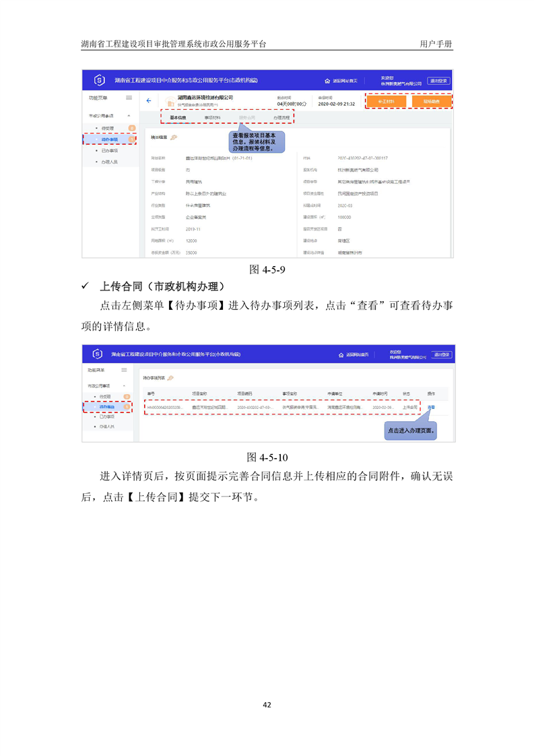Click order number cell starting HN0000042020

click(x=165, y=408)
